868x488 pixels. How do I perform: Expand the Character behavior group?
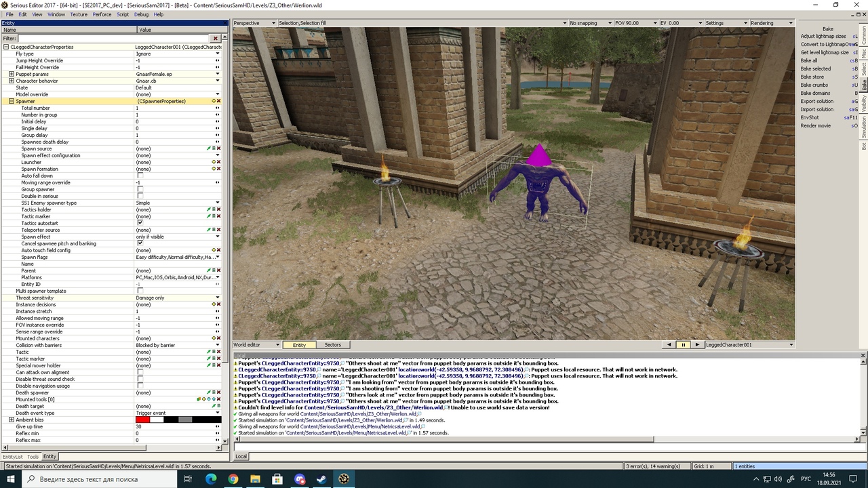point(12,81)
